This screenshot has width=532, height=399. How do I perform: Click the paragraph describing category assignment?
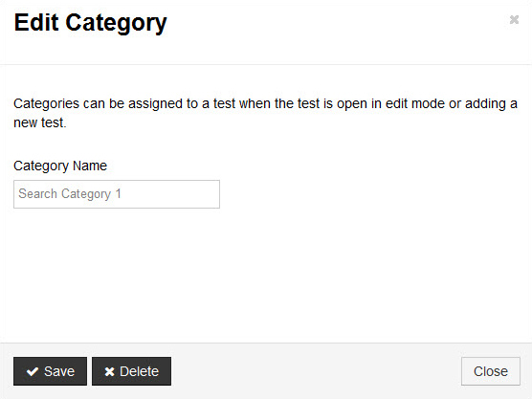(265, 113)
